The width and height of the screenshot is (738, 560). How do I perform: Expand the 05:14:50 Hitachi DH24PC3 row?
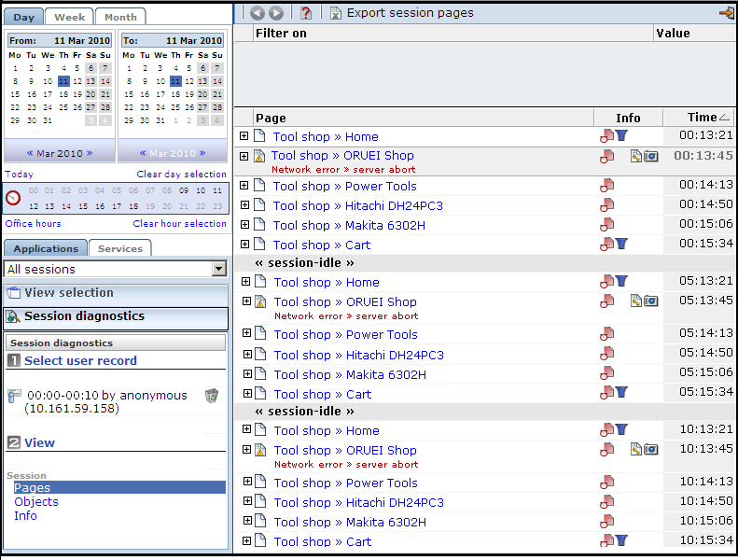click(247, 354)
